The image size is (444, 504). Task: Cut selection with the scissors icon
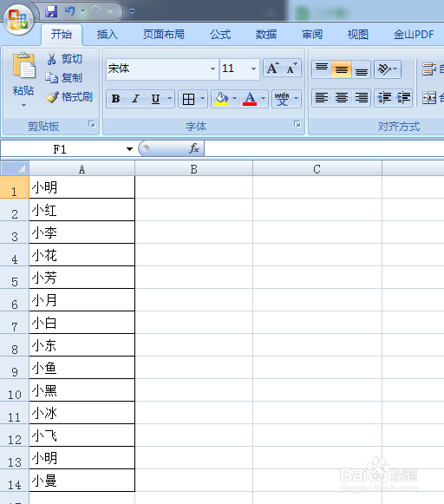point(51,59)
